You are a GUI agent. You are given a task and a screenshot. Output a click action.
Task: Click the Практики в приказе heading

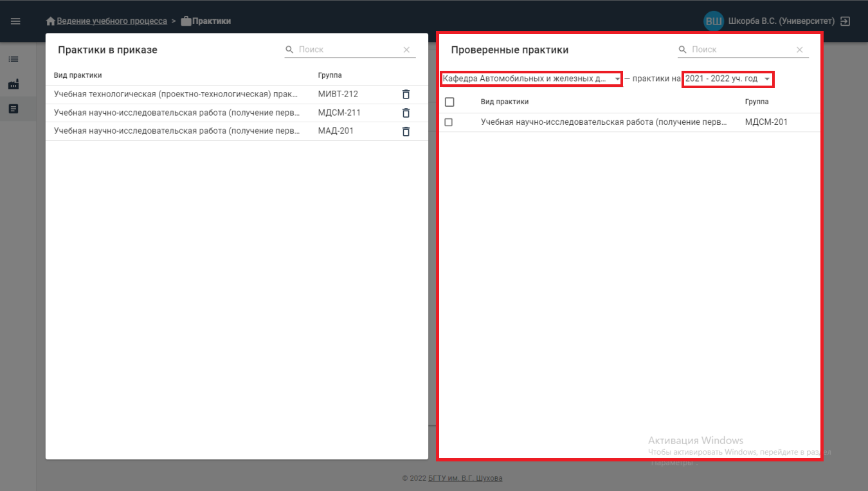(107, 50)
